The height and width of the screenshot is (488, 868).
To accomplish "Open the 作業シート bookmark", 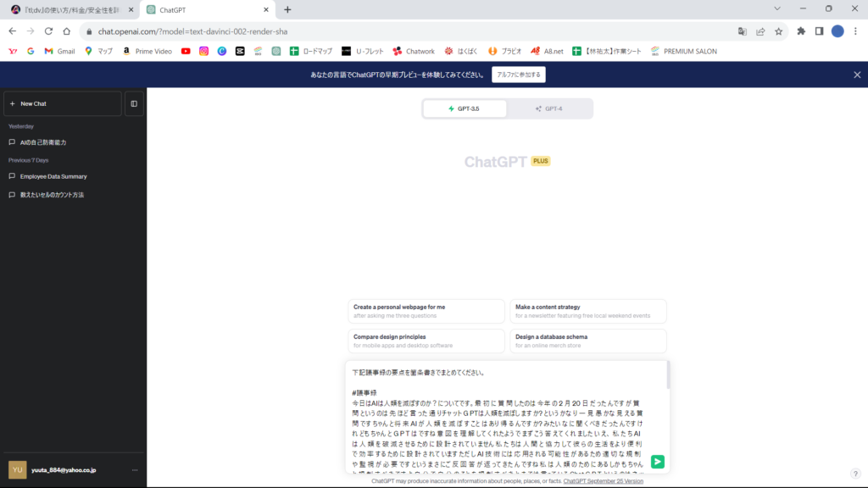I will [x=607, y=51].
